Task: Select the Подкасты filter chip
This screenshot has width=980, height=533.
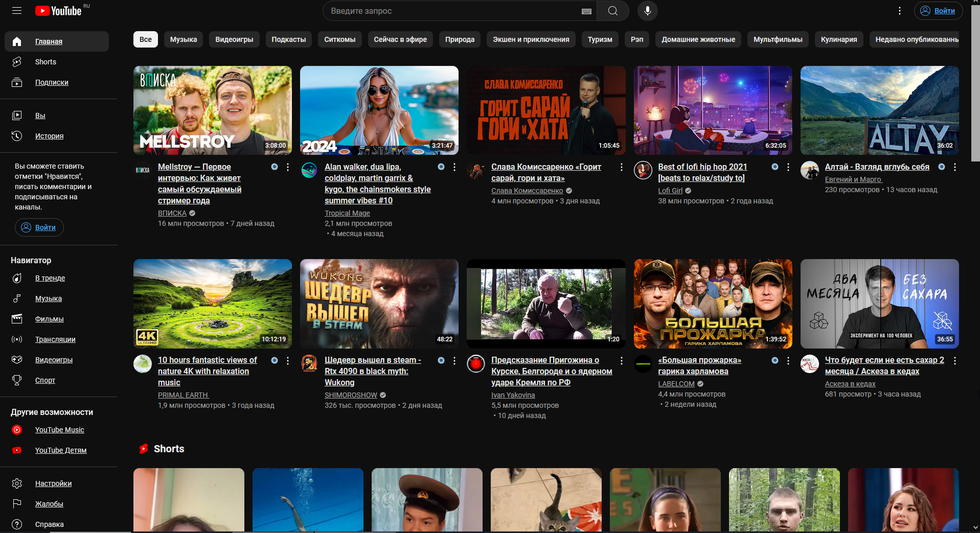Action: 289,39
